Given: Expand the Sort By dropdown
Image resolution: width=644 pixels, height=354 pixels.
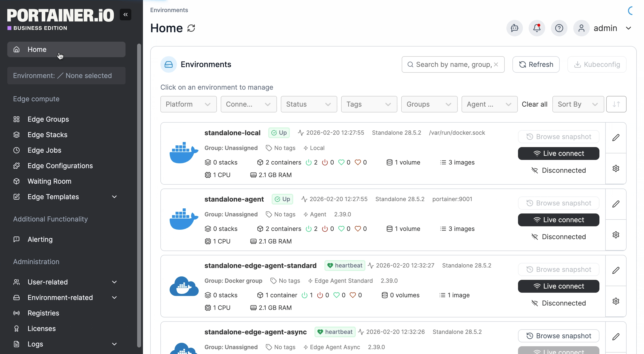Looking at the screenshot, I should coord(578,104).
